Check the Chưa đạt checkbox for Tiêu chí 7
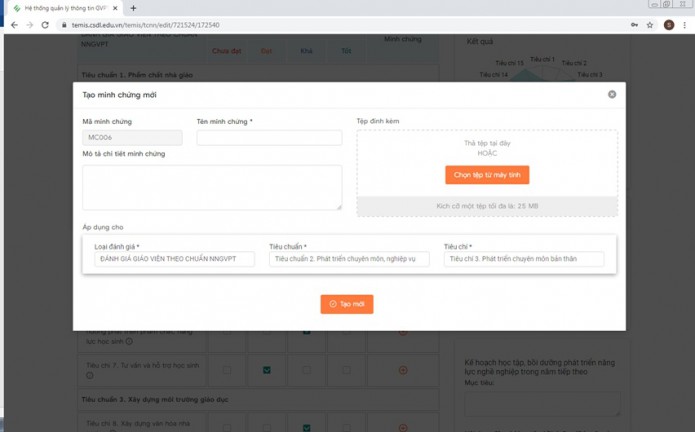Screen dimensions: 695x432 click(x=227, y=370)
